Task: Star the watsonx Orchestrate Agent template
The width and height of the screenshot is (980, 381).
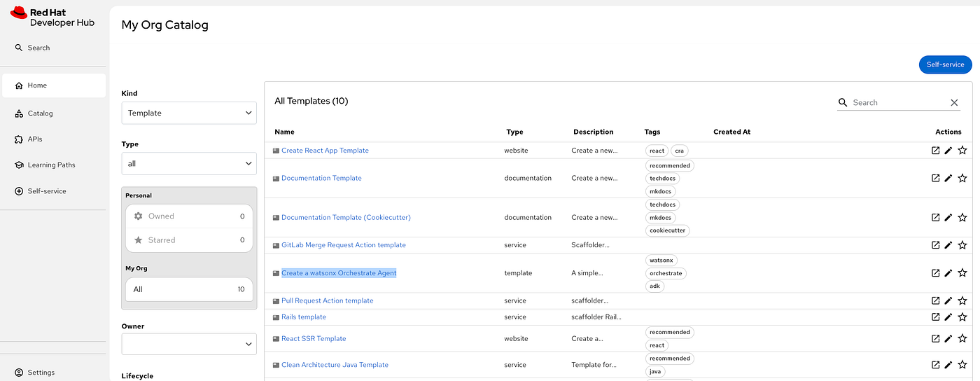Action: [962, 273]
